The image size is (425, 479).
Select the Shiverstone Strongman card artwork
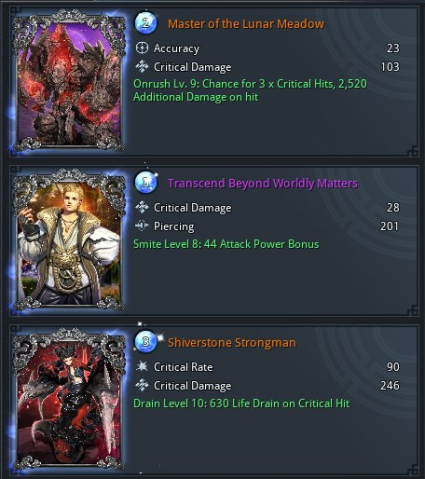point(69,399)
